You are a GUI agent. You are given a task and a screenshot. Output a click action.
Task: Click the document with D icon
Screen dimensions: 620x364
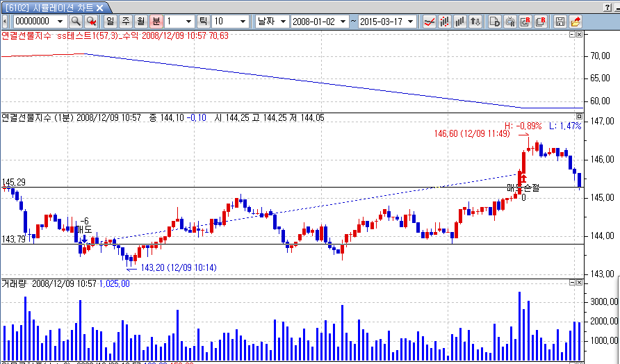[495, 22]
